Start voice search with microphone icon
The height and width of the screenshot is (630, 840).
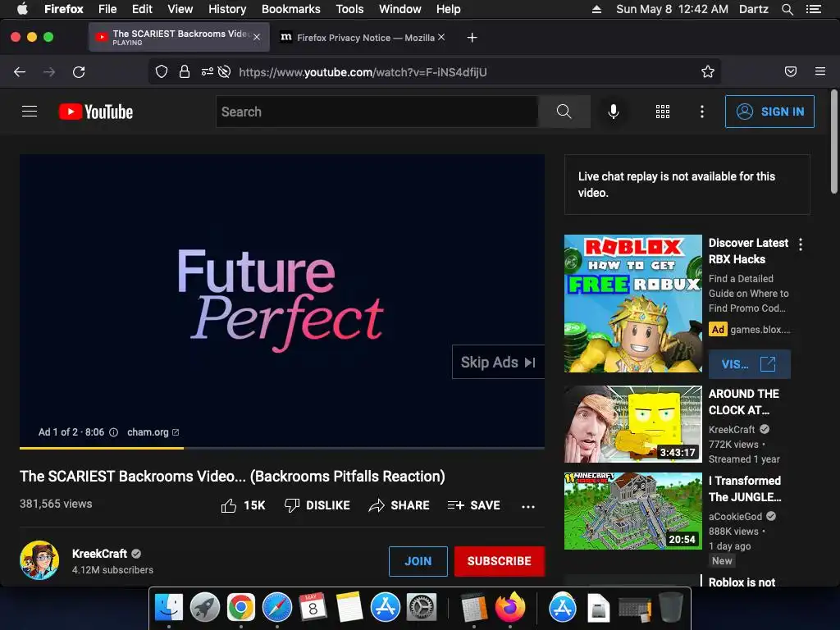614,112
